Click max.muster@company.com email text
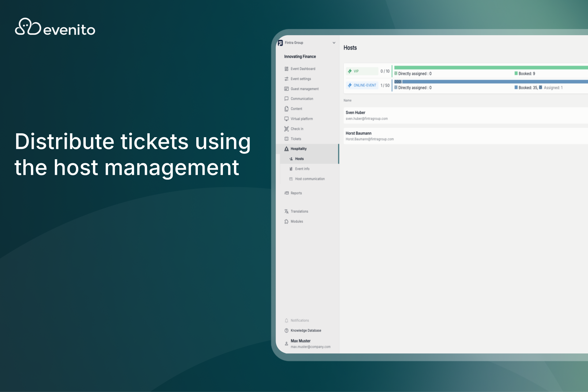The width and height of the screenshot is (588, 392). pos(311,347)
